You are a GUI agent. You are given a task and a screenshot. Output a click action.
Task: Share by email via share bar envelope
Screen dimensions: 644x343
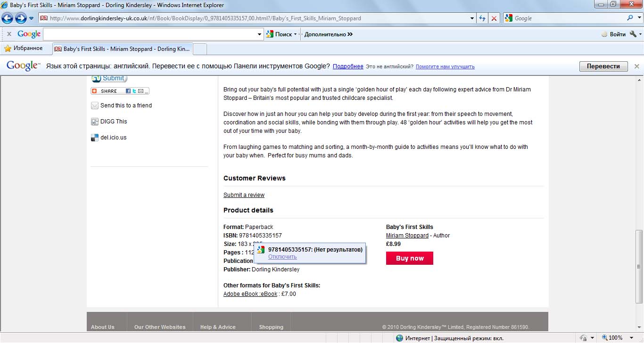tap(140, 91)
